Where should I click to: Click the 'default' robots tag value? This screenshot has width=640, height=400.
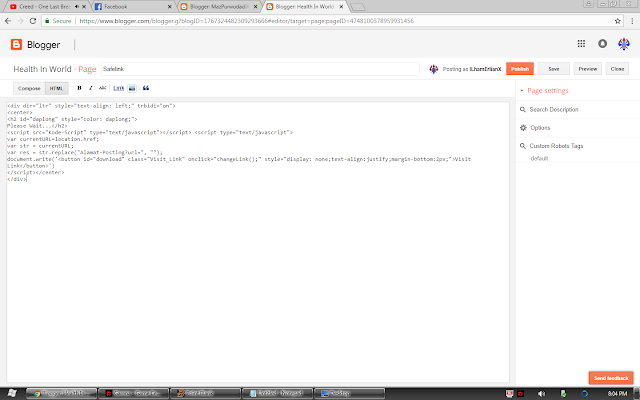539,158
